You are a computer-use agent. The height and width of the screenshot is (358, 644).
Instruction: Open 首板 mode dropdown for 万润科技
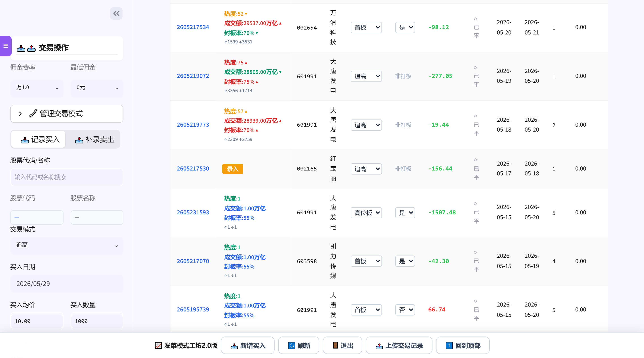pos(366,28)
